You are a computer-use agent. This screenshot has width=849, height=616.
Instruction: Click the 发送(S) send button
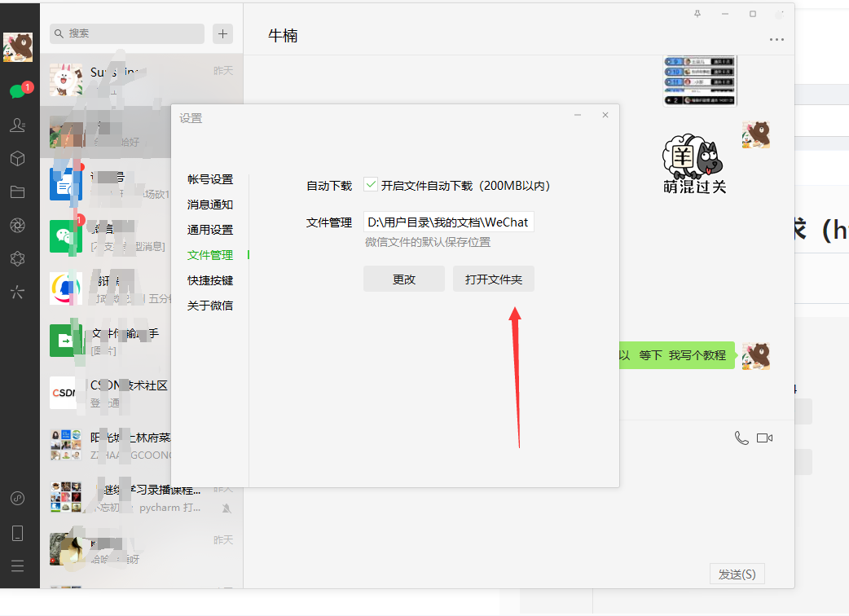click(737, 574)
